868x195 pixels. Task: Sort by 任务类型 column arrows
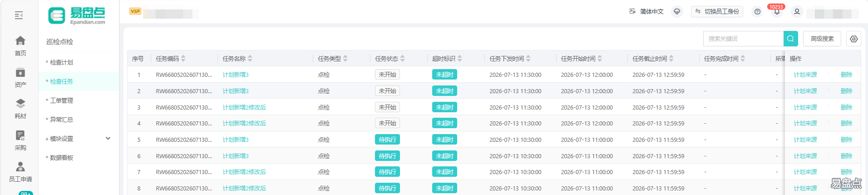[345, 59]
